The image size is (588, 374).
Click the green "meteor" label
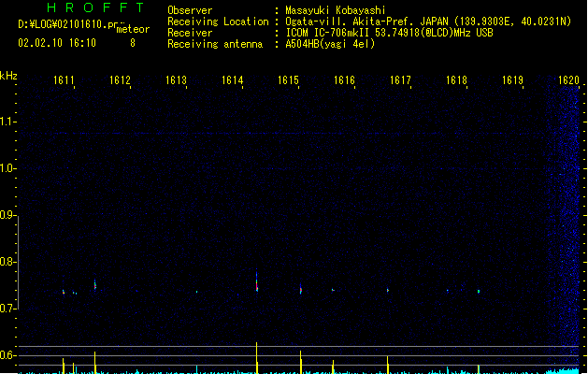pyautogui.click(x=133, y=29)
